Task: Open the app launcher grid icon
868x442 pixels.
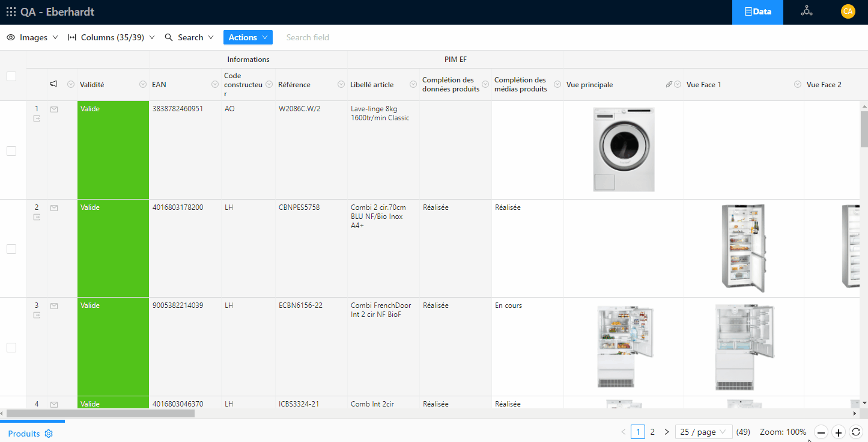Action: [x=11, y=12]
